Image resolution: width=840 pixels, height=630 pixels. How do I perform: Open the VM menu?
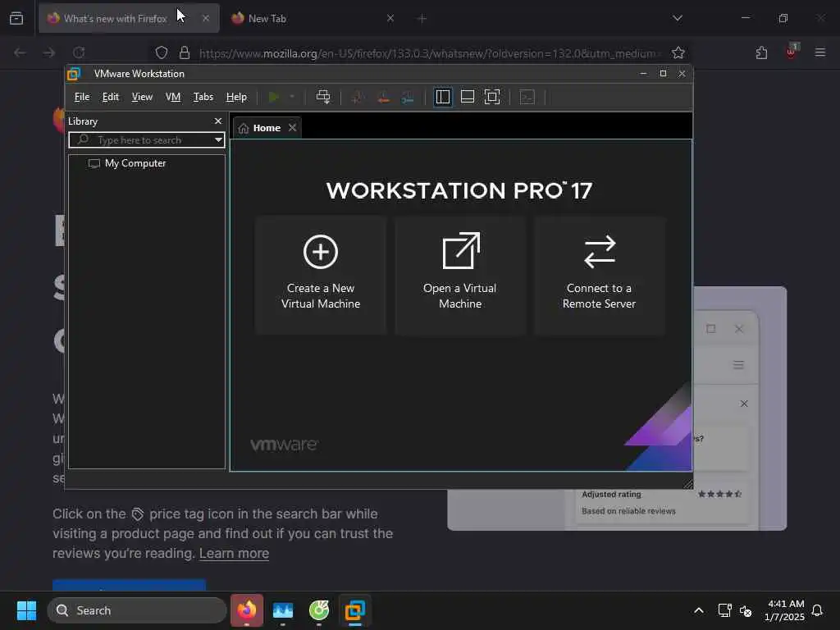tap(172, 97)
